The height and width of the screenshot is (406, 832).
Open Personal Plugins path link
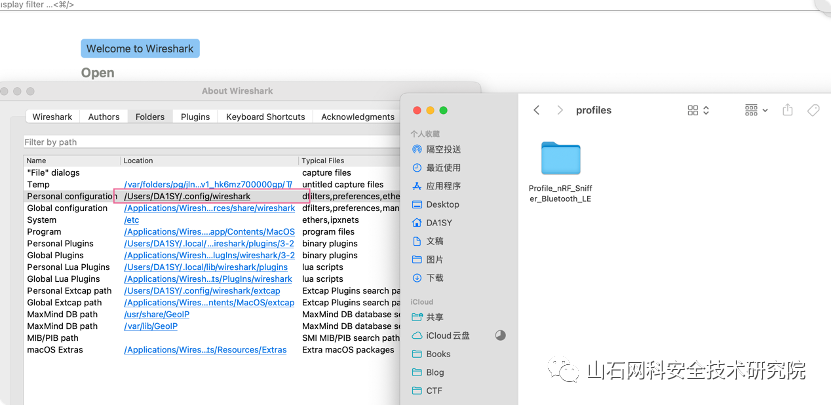coord(209,244)
